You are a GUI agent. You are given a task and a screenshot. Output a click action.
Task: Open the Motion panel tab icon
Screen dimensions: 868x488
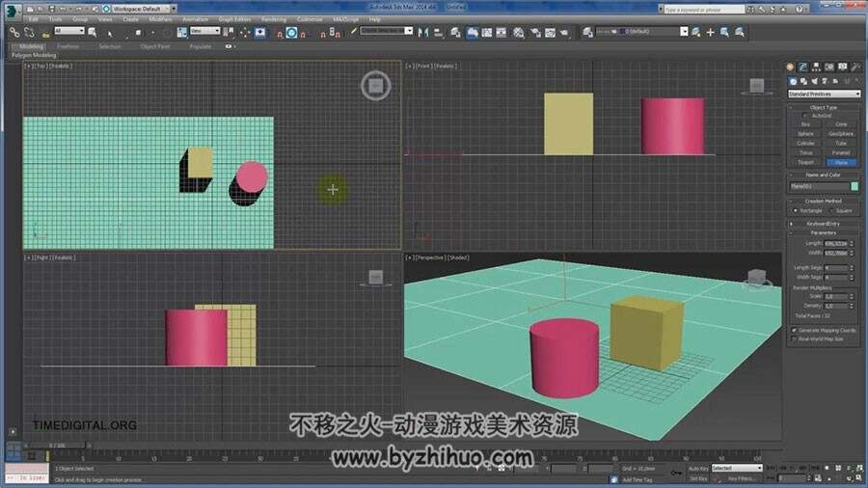click(829, 67)
